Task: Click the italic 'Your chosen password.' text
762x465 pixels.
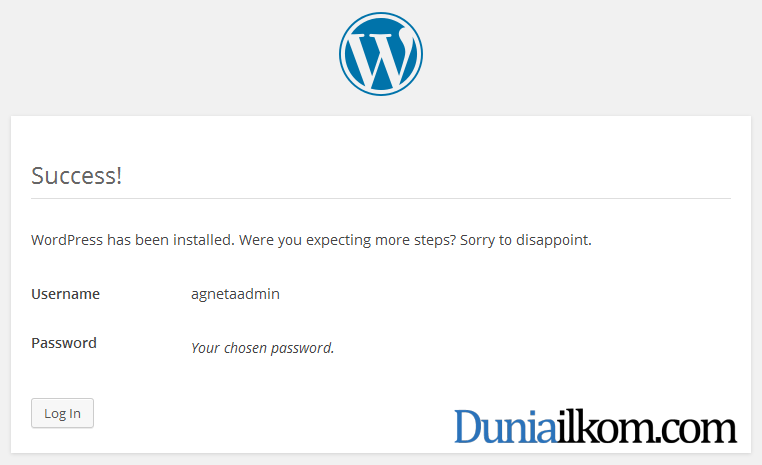Action: [262, 348]
